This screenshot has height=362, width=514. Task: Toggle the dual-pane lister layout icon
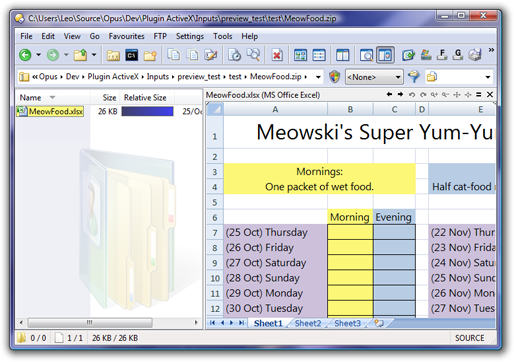(x=342, y=55)
